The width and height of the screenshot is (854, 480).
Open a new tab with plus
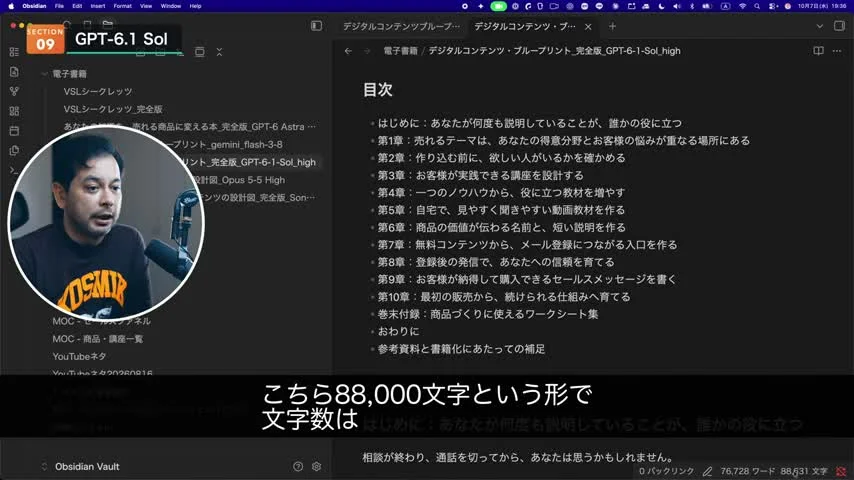pos(612,26)
